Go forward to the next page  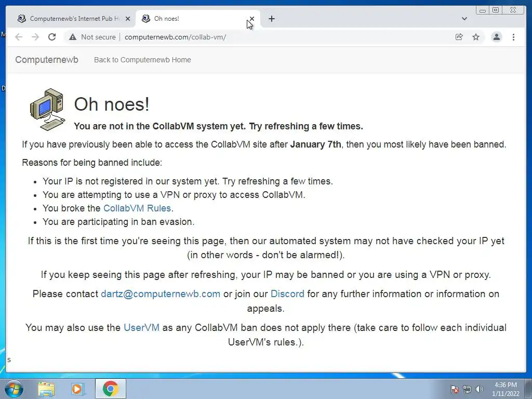click(x=35, y=37)
